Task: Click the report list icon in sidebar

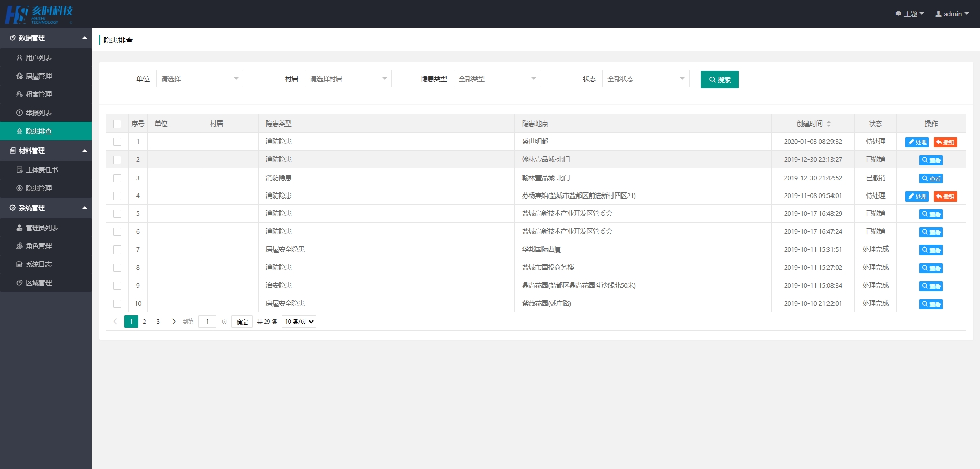Action: tap(19, 113)
